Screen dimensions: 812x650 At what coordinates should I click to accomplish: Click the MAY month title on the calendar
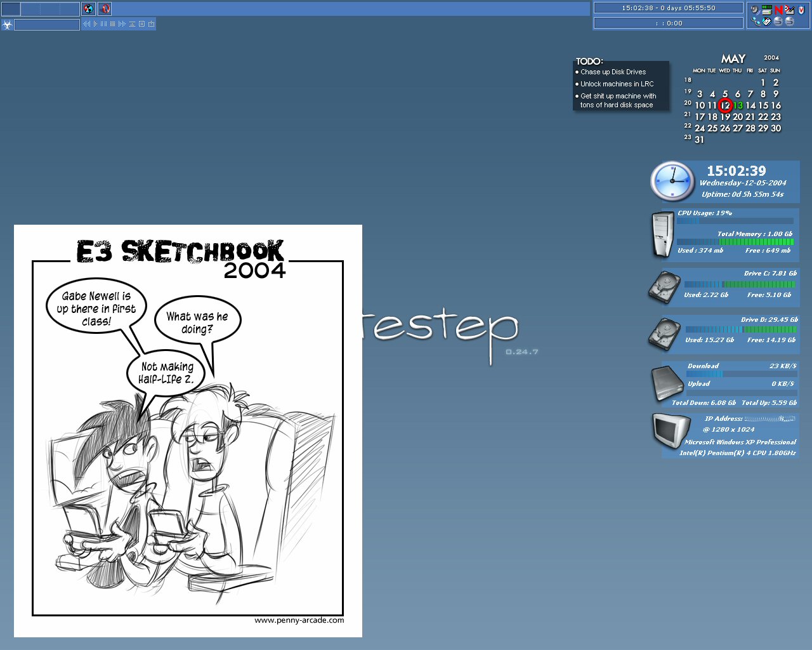733,58
